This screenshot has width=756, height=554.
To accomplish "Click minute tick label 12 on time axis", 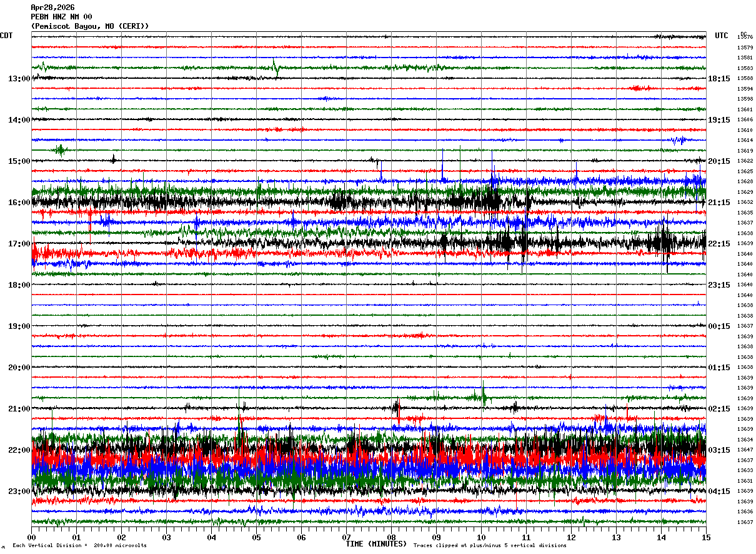I will point(572,538).
